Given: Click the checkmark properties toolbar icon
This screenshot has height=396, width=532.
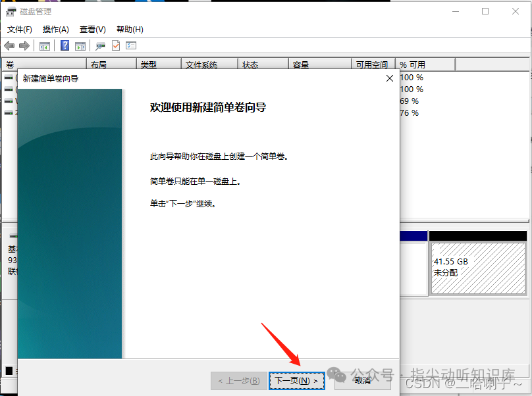Looking at the screenshot, I should pos(116,45).
